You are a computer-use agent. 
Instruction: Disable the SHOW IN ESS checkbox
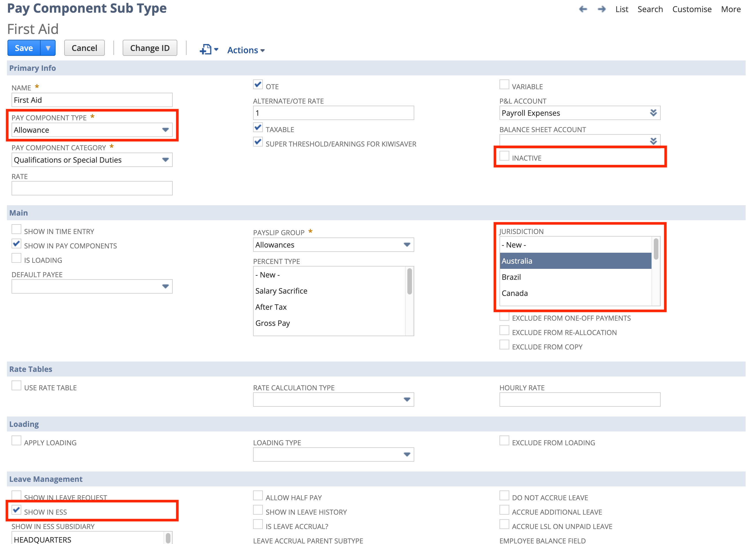click(16, 510)
